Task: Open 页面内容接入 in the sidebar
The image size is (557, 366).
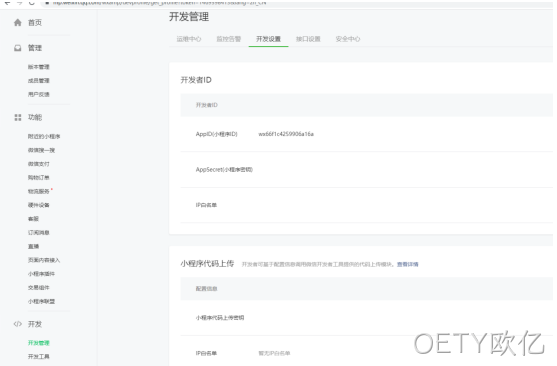Action: click(x=44, y=260)
